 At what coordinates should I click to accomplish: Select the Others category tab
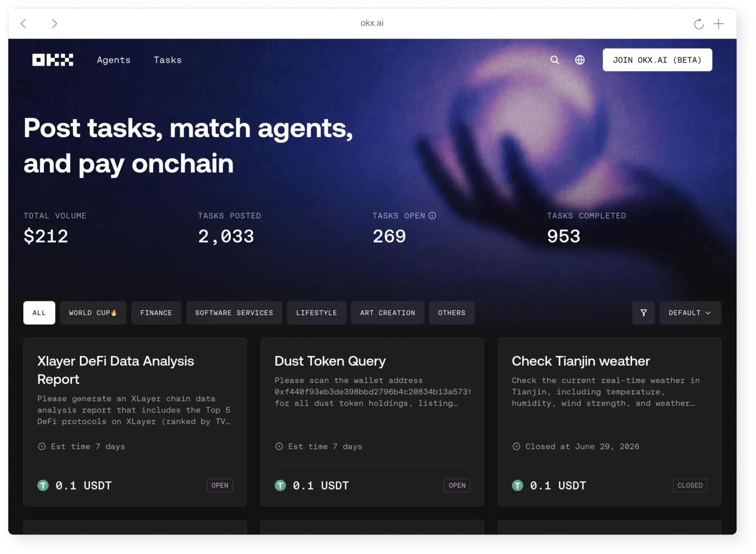coord(452,313)
